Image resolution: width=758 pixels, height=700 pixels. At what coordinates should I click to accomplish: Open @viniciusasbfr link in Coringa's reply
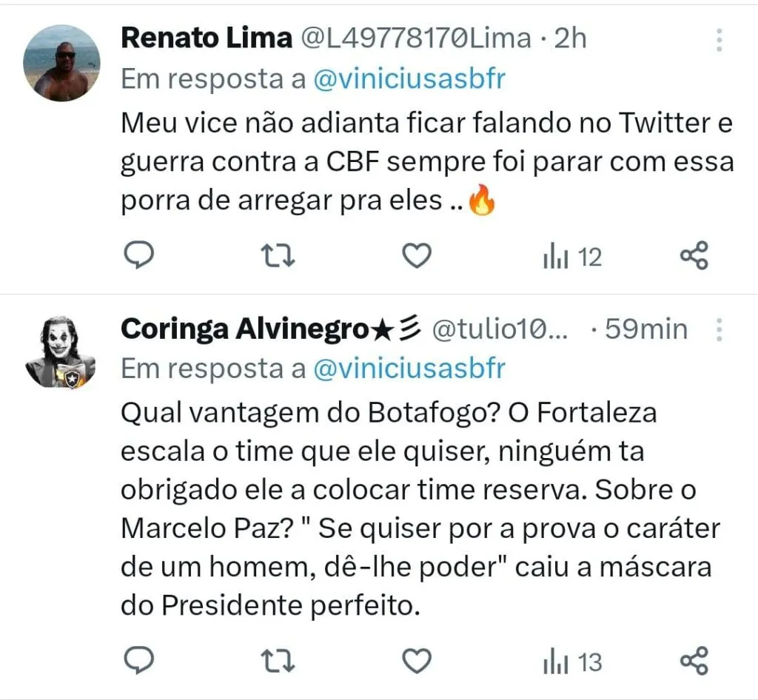pyautogui.click(x=409, y=368)
